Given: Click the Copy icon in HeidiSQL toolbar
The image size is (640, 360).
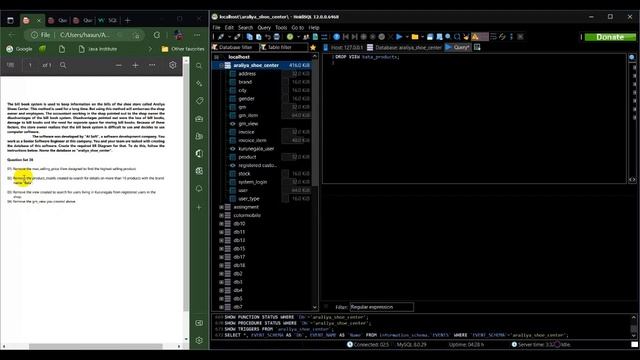Looking at the screenshot, I should tap(250, 37).
